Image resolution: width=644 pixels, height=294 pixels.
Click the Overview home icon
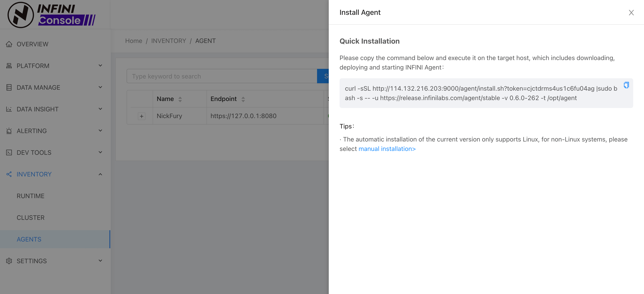(9, 44)
